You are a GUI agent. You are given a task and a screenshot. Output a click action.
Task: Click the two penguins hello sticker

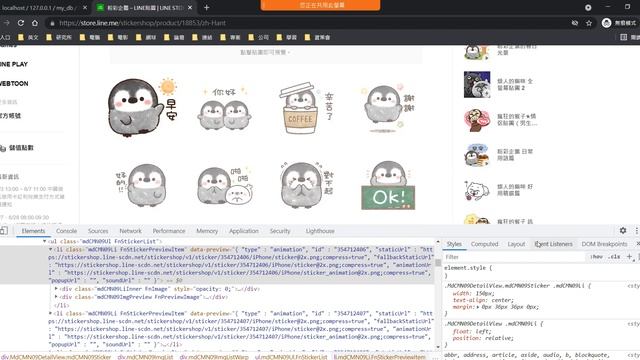pyautogui.click(x=224, y=109)
